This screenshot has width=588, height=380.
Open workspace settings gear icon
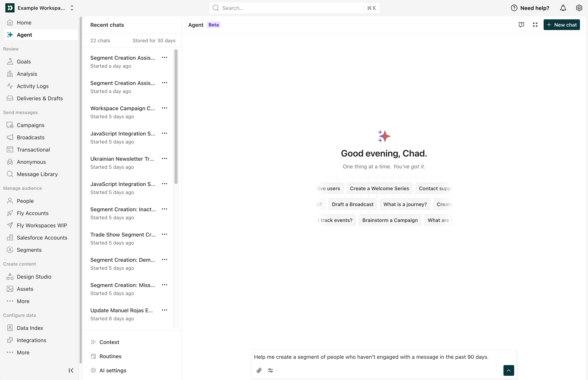click(579, 8)
